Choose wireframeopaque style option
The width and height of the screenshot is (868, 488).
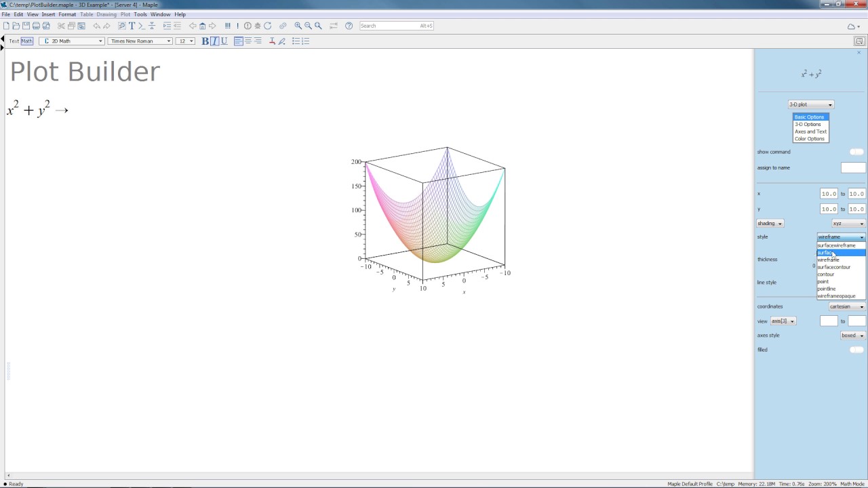point(841,296)
